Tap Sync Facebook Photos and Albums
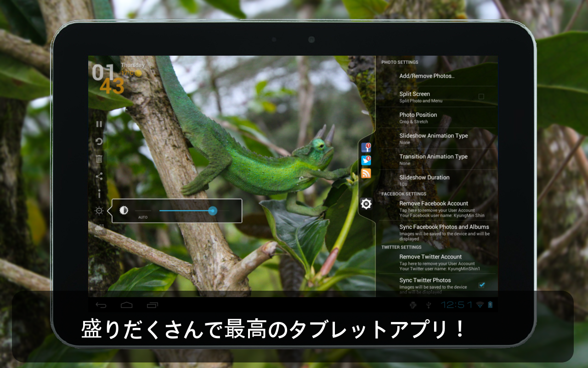The image size is (588, 368). tap(437, 232)
